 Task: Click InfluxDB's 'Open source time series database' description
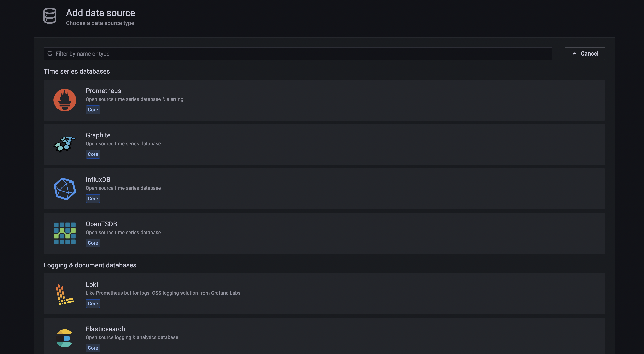tap(123, 188)
